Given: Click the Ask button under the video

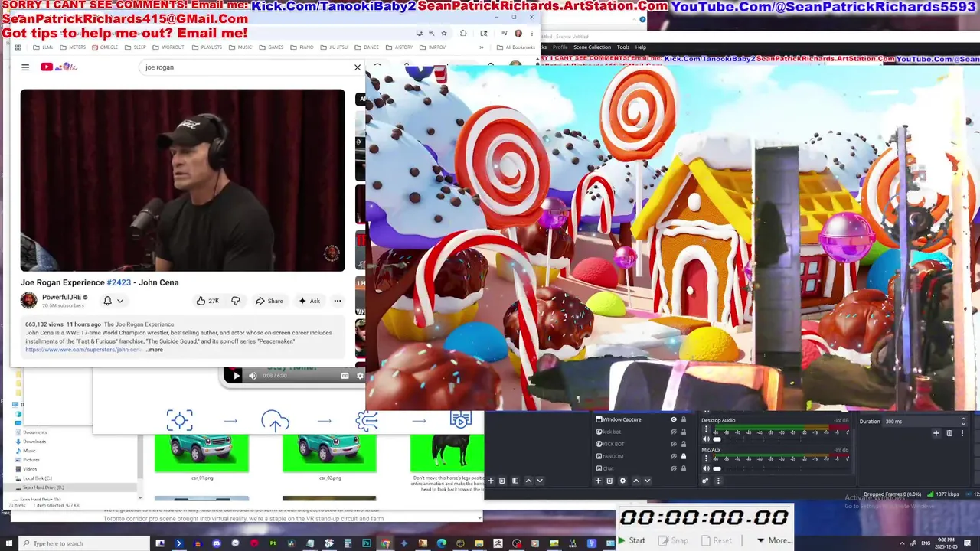Looking at the screenshot, I should coord(309,301).
